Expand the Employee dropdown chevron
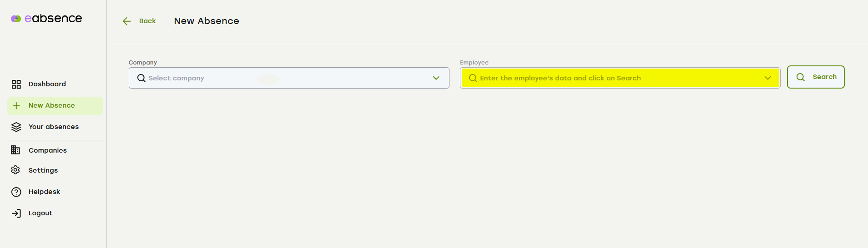 (768, 78)
